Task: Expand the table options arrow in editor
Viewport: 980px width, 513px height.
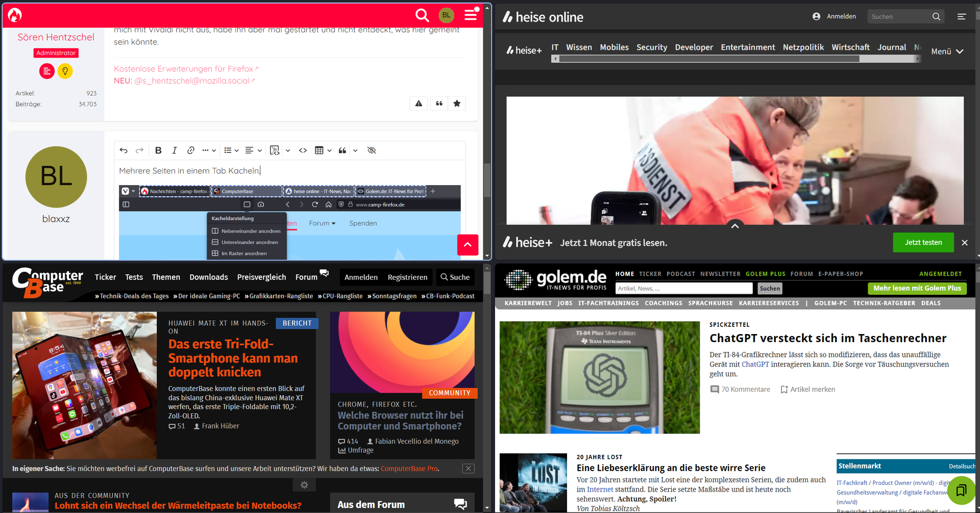Action: coord(329,150)
